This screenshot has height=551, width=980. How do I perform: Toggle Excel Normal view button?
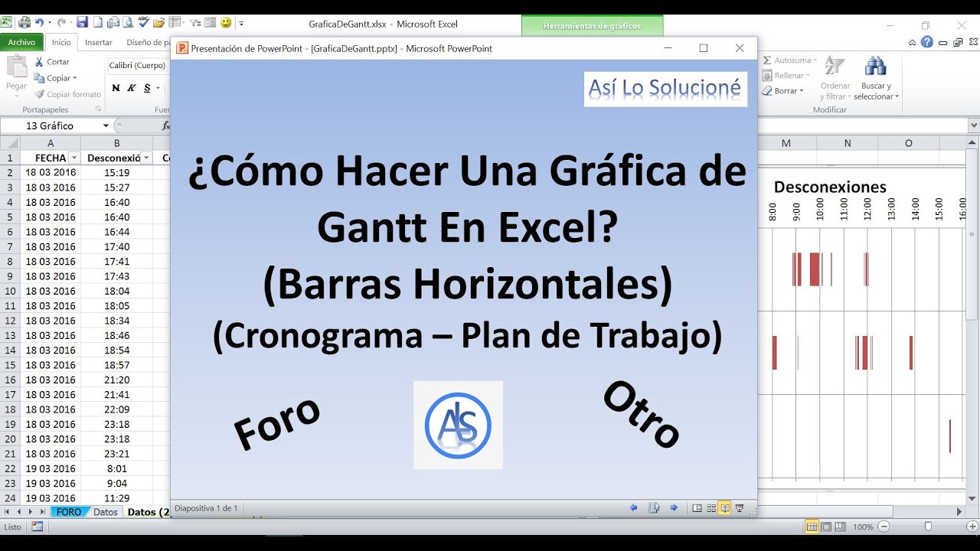coord(812,527)
